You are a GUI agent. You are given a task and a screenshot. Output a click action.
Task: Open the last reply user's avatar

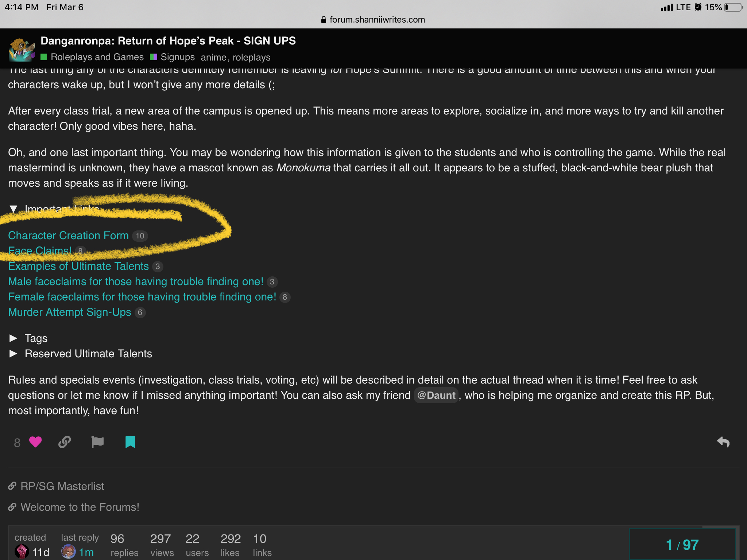point(68,552)
